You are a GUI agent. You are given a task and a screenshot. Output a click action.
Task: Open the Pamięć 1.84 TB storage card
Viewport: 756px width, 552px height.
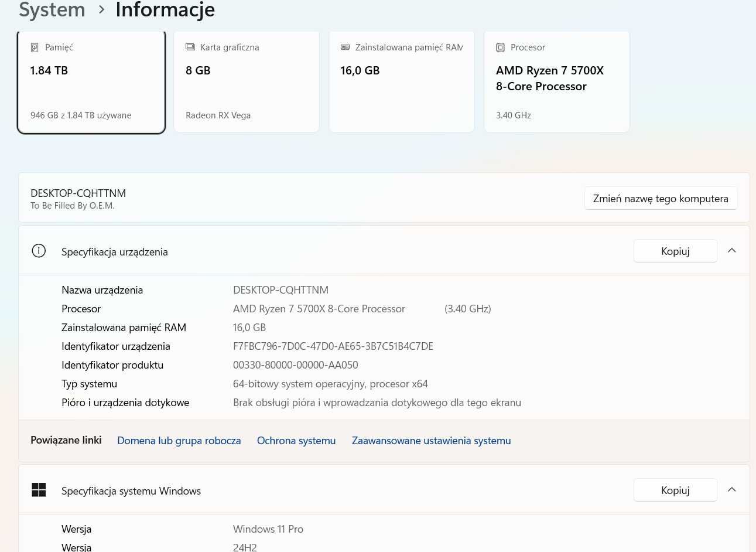coord(91,81)
